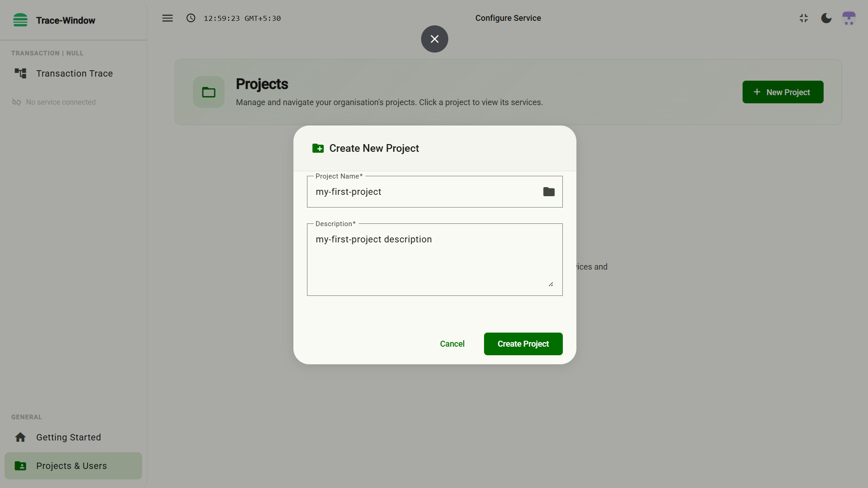Cancel the new project dialog
The height and width of the screenshot is (488, 868).
452,344
